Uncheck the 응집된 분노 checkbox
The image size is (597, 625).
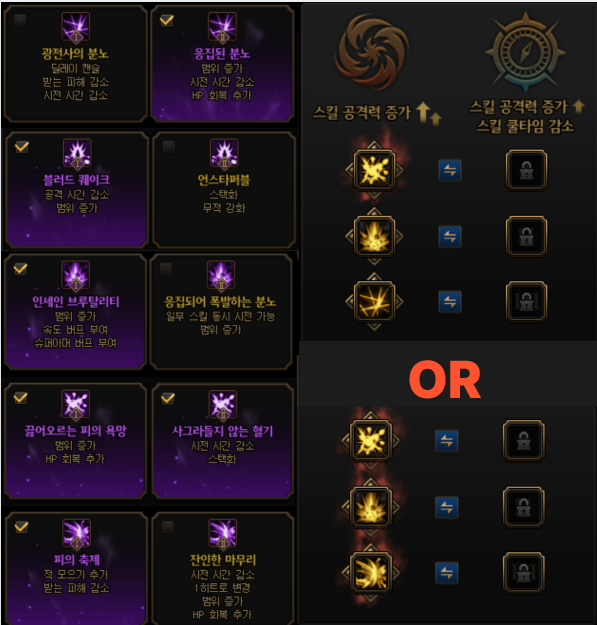click(167, 20)
